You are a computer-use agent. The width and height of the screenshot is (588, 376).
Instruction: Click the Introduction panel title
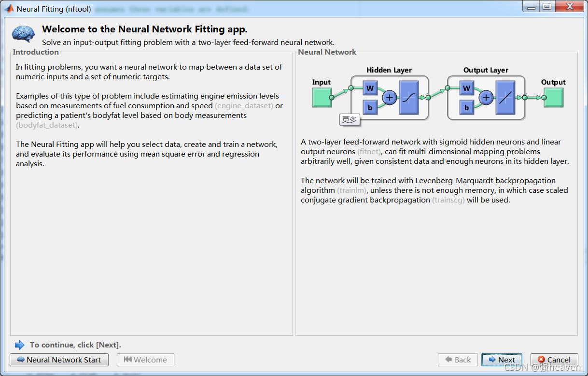tap(36, 52)
